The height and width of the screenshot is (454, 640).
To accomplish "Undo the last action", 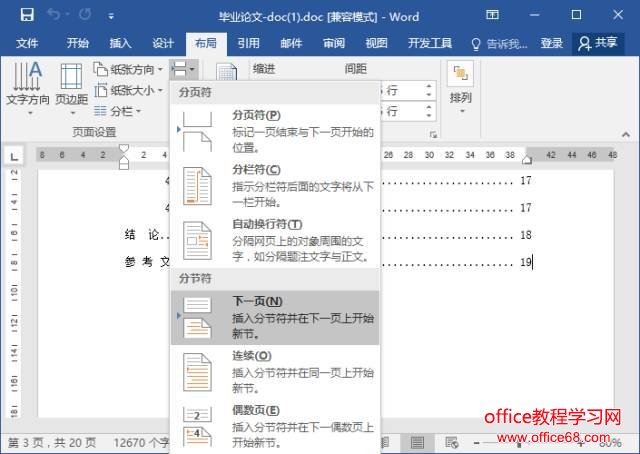I will pyautogui.click(x=53, y=15).
